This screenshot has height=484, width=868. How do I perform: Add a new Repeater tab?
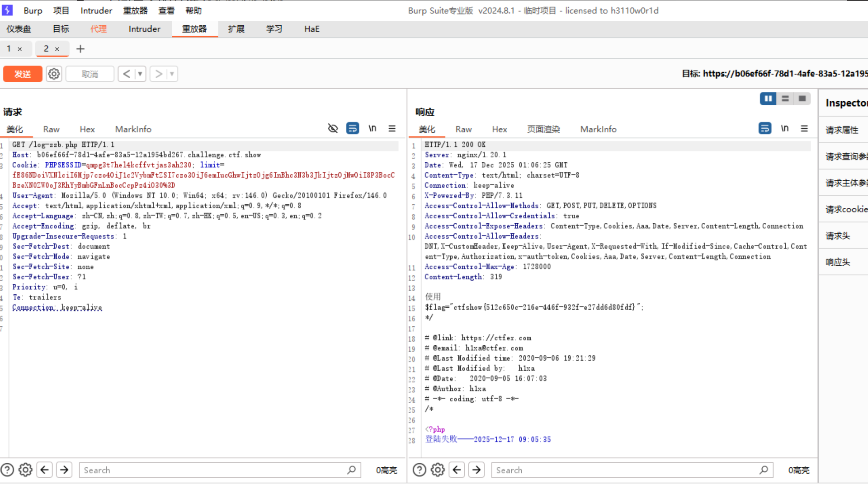tap(80, 49)
